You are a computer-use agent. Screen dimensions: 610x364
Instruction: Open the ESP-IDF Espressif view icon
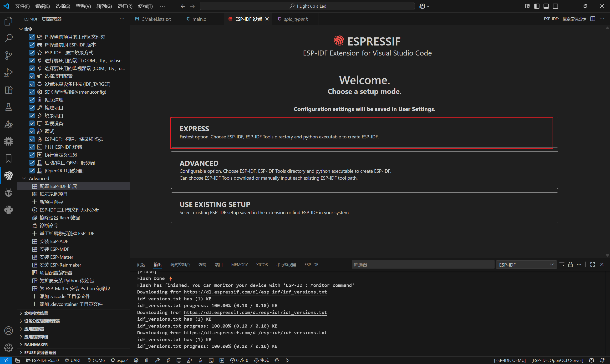9,176
